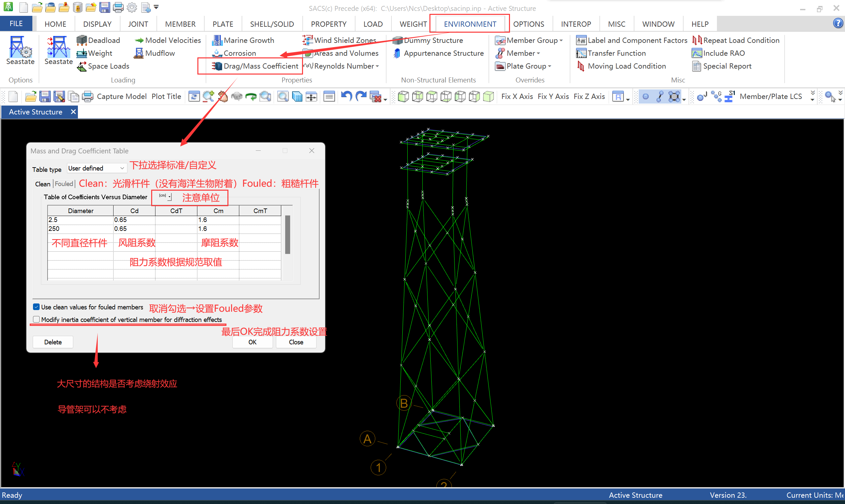Select the Fouled tab in dialog
Viewport: 845px width, 504px height.
coord(64,184)
